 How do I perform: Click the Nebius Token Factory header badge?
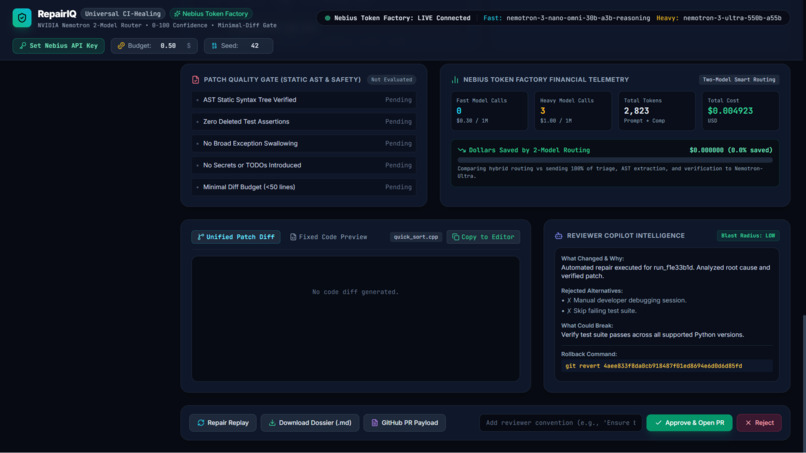click(212, 14)
